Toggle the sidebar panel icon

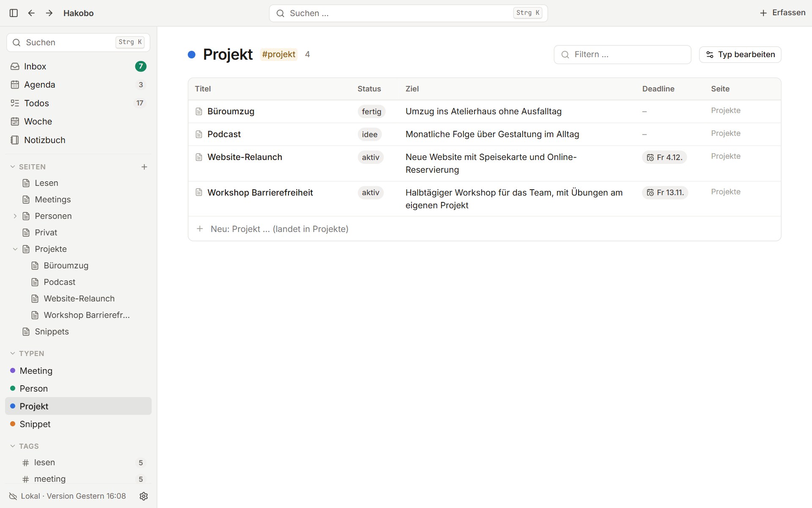coord(14,13)
